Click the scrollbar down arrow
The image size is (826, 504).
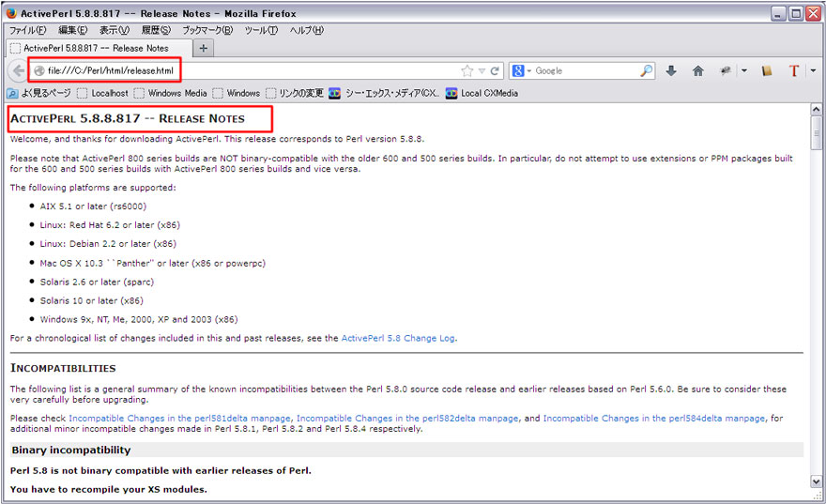pos(816,481)
